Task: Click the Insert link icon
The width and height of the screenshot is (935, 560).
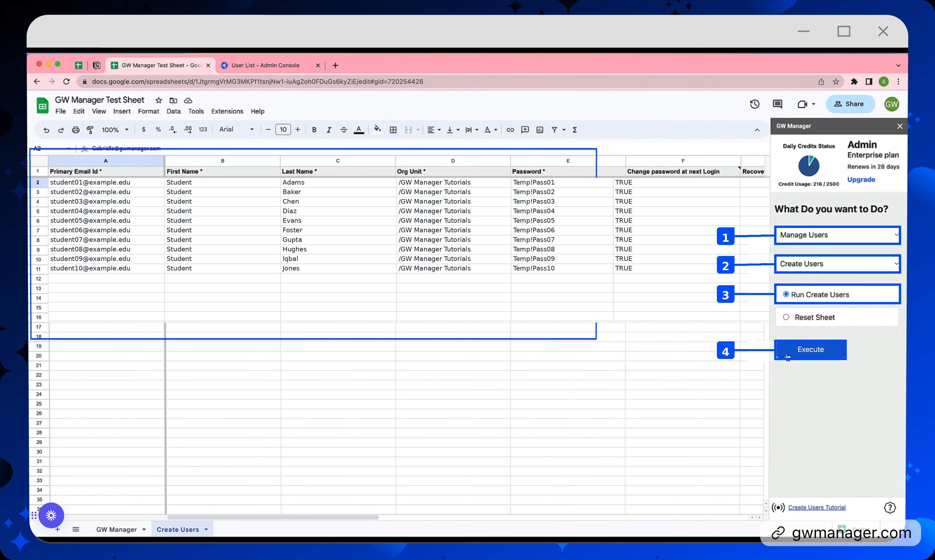Action: (510, 130)
